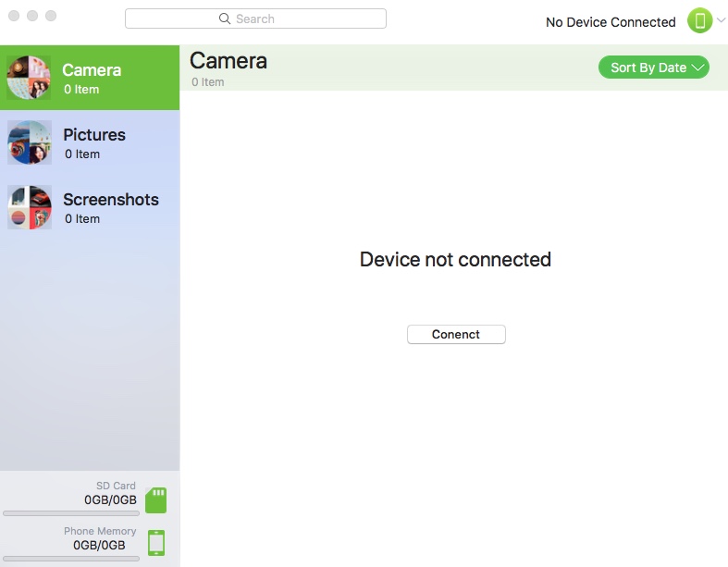Click the window minimize button

click(x=32, y=16)
